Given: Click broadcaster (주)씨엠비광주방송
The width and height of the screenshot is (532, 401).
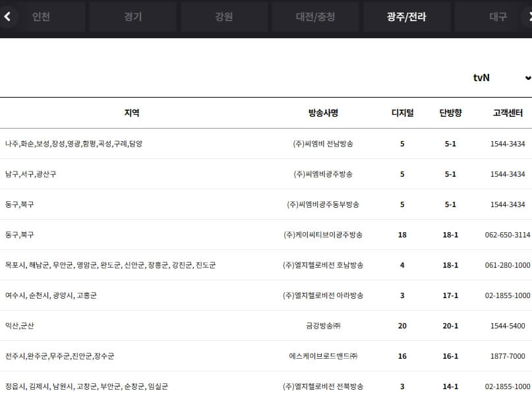Looking at the screenshot, I should (323, 174).
